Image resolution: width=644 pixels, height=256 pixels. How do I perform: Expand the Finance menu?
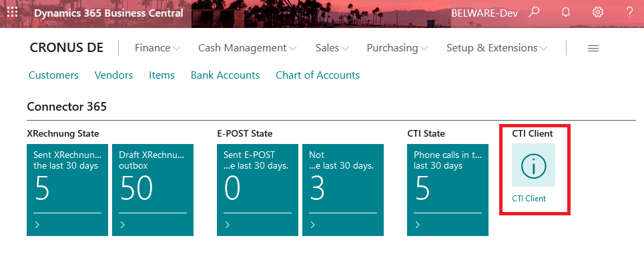[x=157, y=48]
